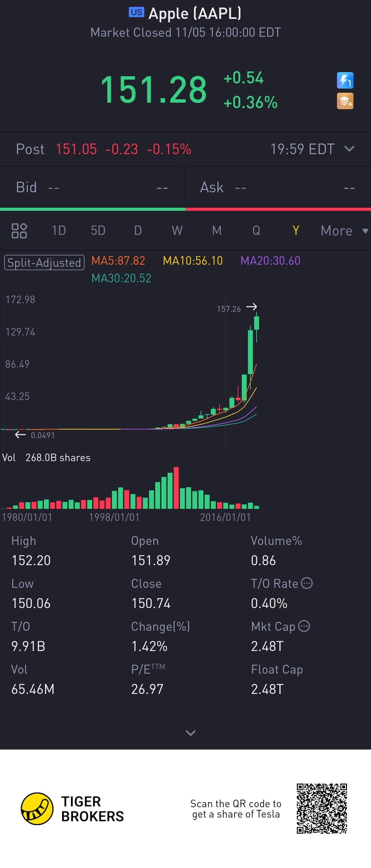371x868 pixels.
Task: Tap the MA10:56.10 indicator label
Action: pyautogui.click(x=193, y=261)
